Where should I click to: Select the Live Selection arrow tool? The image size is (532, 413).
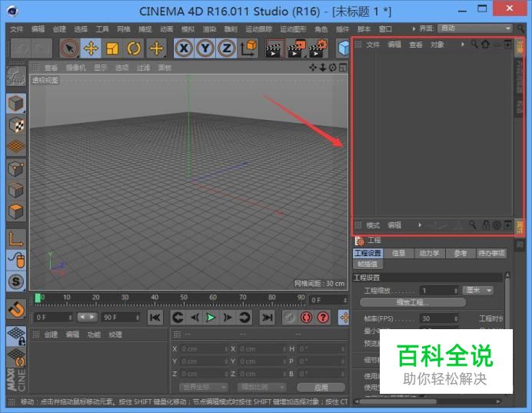[69, 48]
